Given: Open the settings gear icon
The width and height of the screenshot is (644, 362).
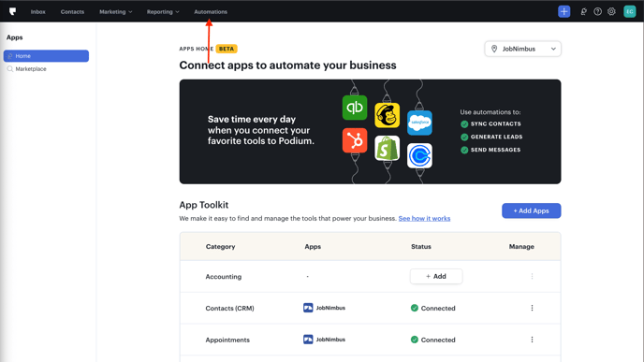Looking at the screenshot, I should click(611, 11).
